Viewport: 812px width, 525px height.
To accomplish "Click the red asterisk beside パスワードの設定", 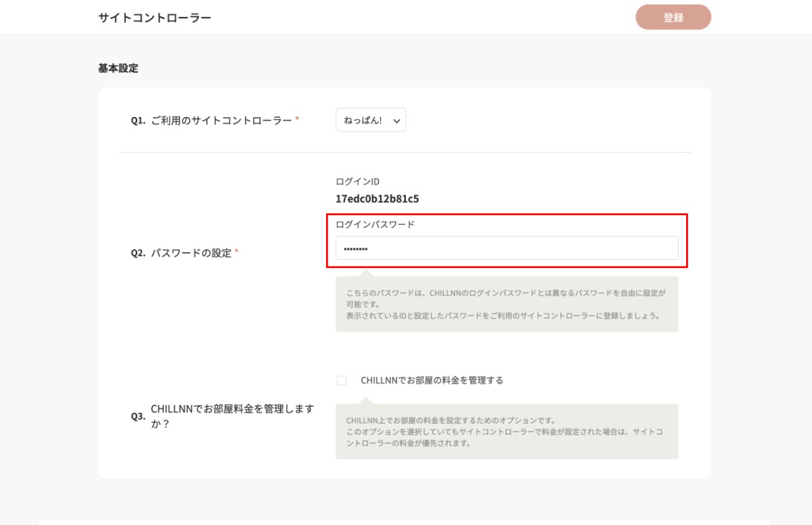I will coord(236,252).
